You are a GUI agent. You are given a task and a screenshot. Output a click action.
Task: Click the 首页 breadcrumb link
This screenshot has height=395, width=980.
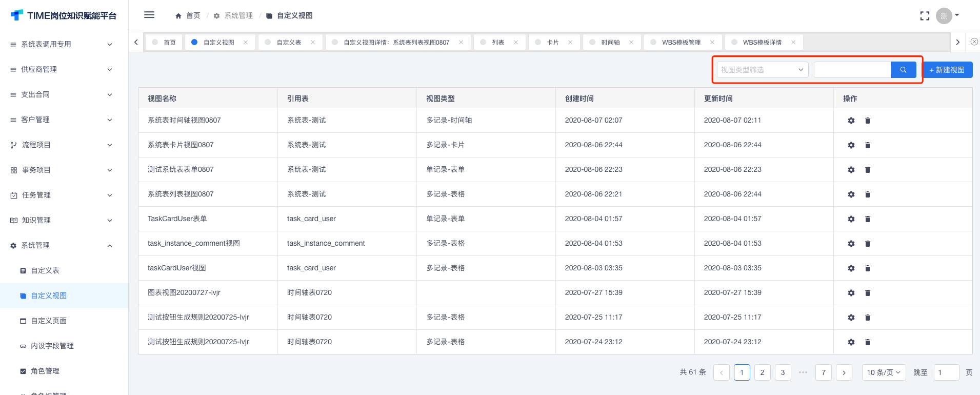pyautogui.click(x=188, y=16)
